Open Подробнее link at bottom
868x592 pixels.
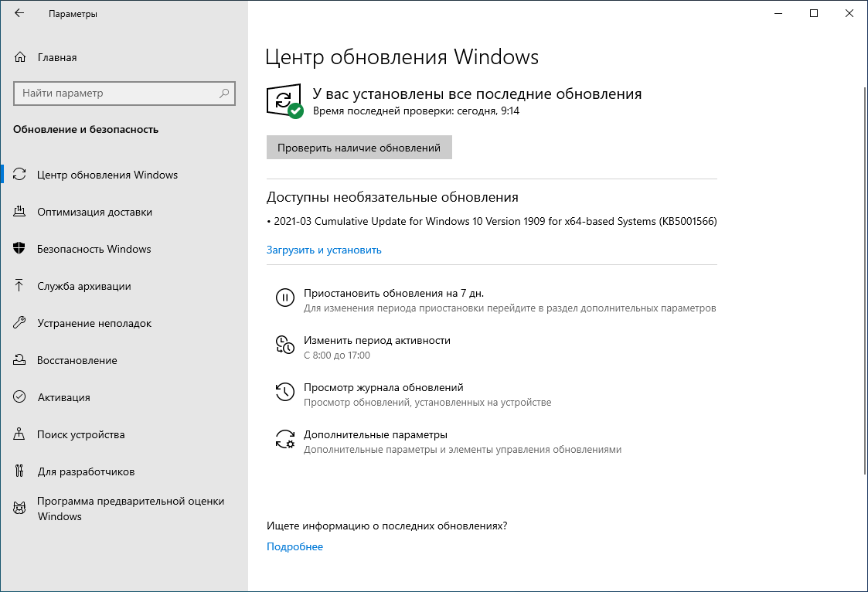click(294, 546)
